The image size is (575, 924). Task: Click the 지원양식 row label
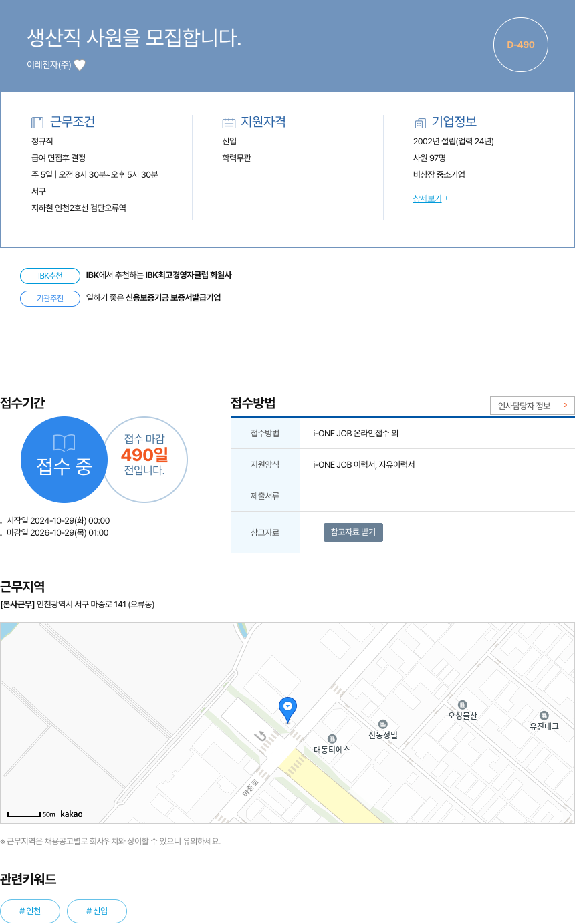tap(265, 464)
